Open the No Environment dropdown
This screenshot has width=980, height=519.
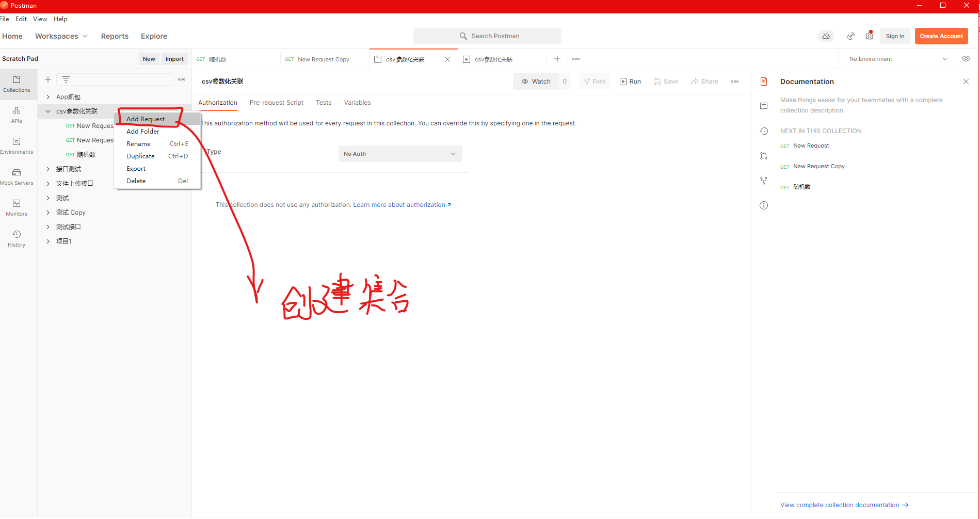point(896,58)
